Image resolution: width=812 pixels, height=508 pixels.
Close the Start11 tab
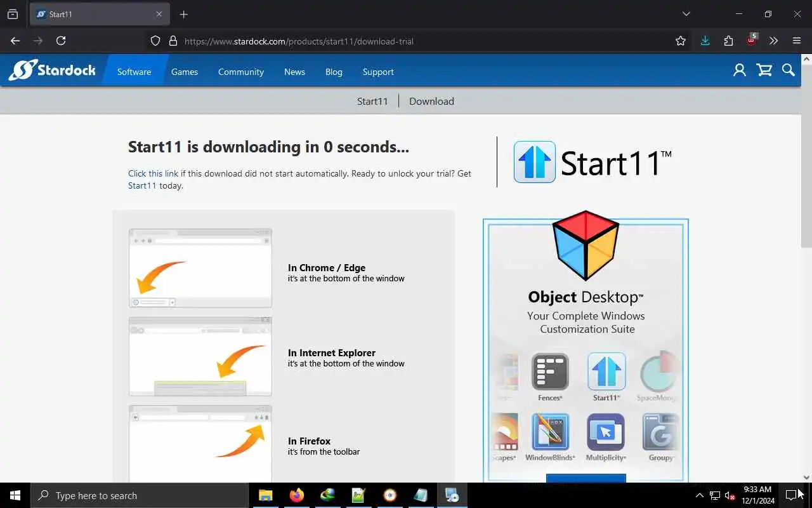[x=159, y=14]
